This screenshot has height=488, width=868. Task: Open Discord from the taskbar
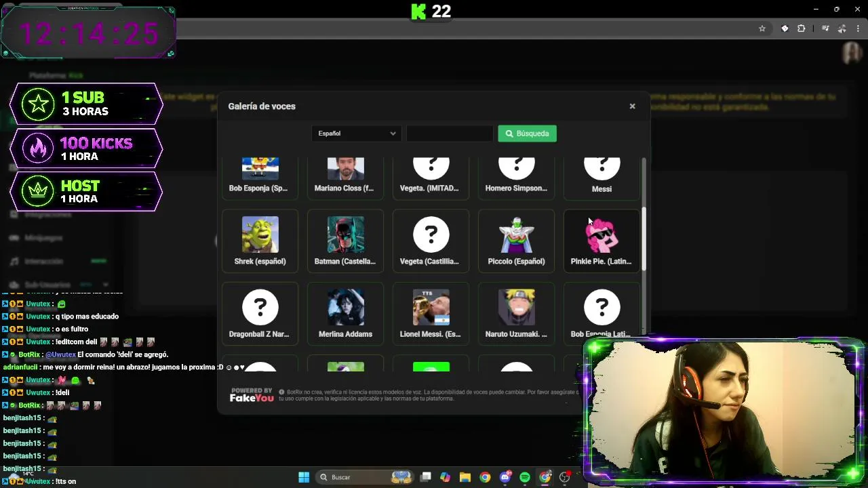click(x=505, y=477)
